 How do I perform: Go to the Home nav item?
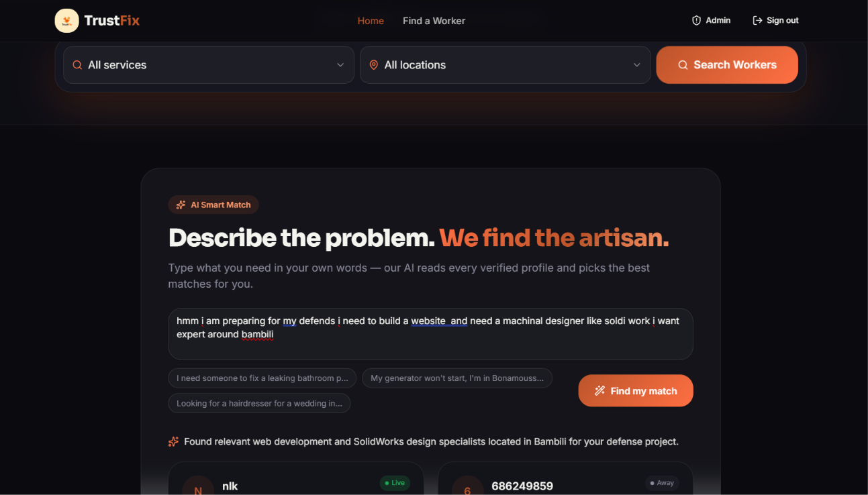(x=371, y=21)
